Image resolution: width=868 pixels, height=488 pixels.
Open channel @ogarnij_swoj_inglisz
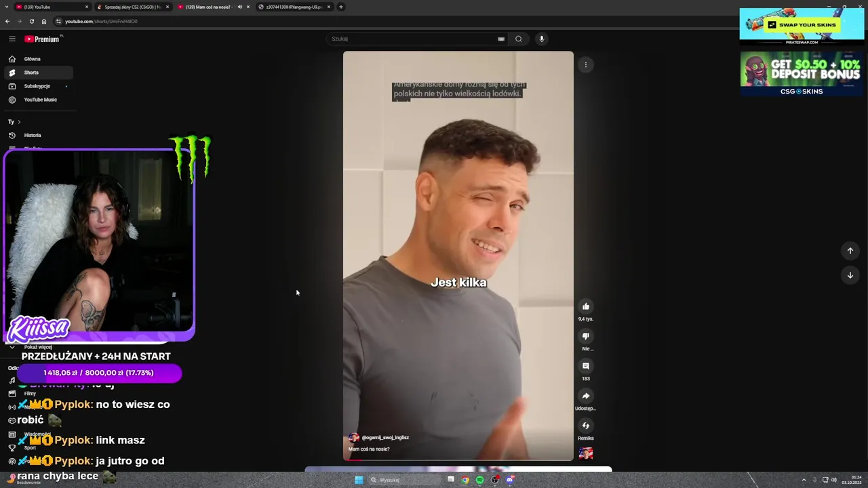pyautogui.click(x=385, y=438)
